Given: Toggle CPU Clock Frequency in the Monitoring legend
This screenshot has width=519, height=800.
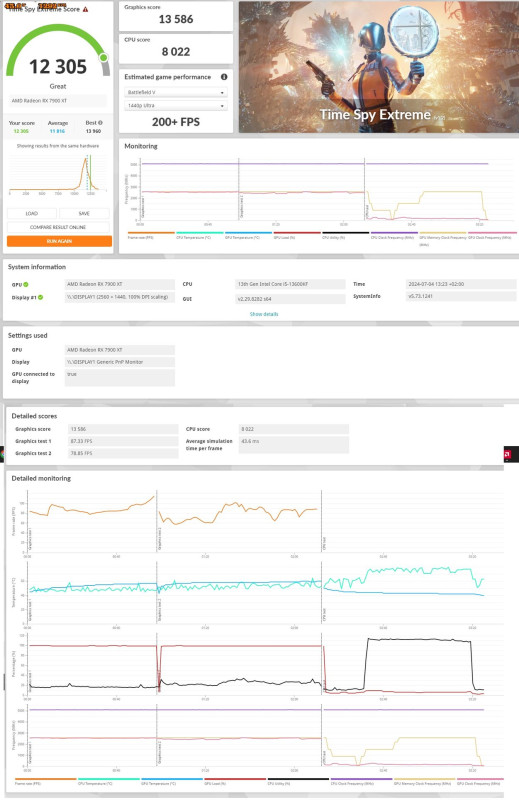Looking at the screenshot, I should point(394,235).
